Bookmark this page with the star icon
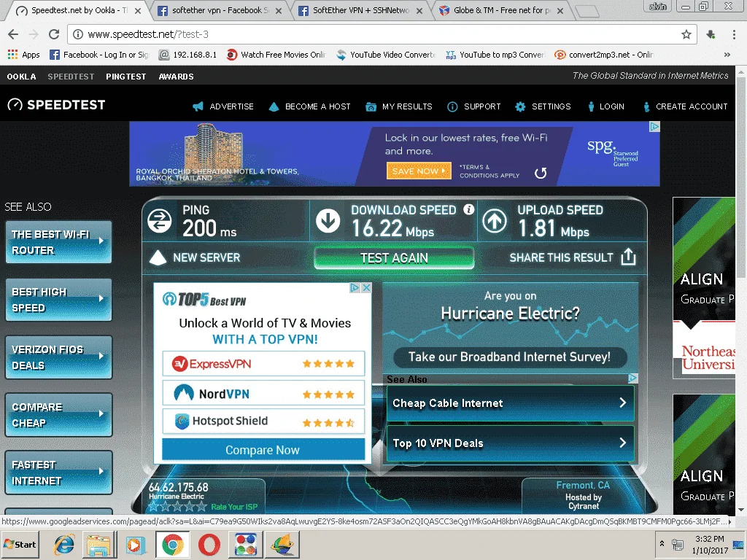 tap(686, 34)
